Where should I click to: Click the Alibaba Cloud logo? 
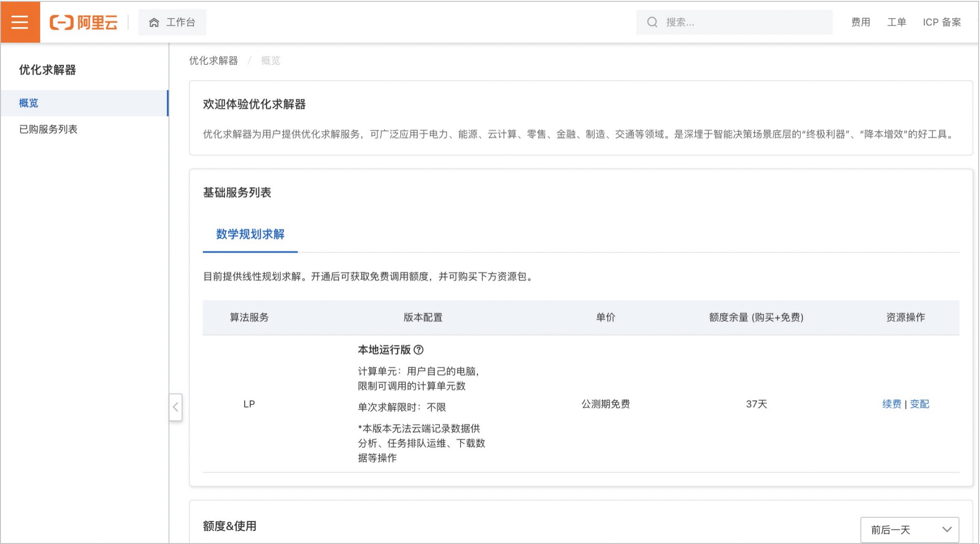point(84,22)
